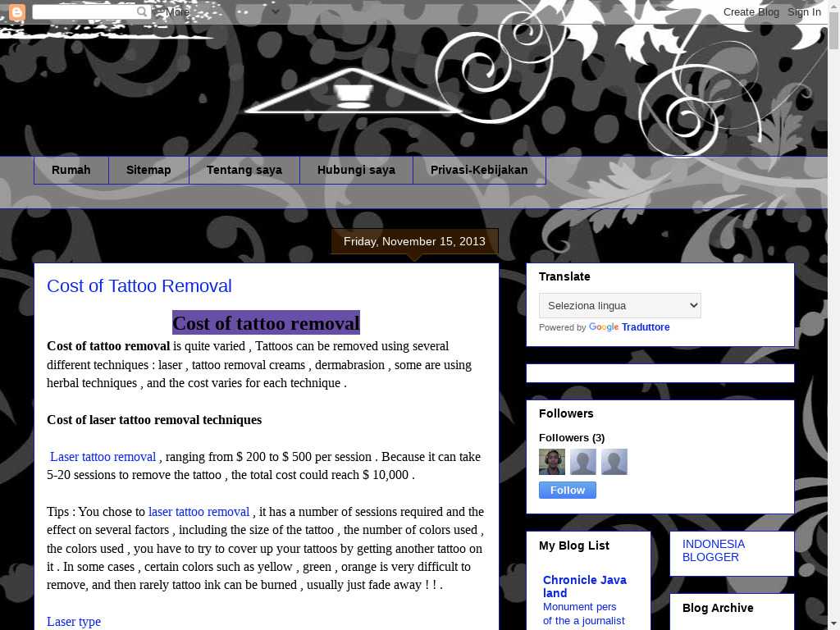Click the navbar search magnifier icon
The height and width of the screenshot is (630, 840).
[142, 12]
